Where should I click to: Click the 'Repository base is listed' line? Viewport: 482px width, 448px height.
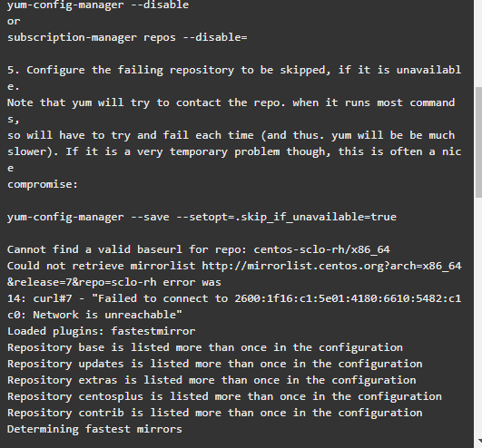click(205, 347)
